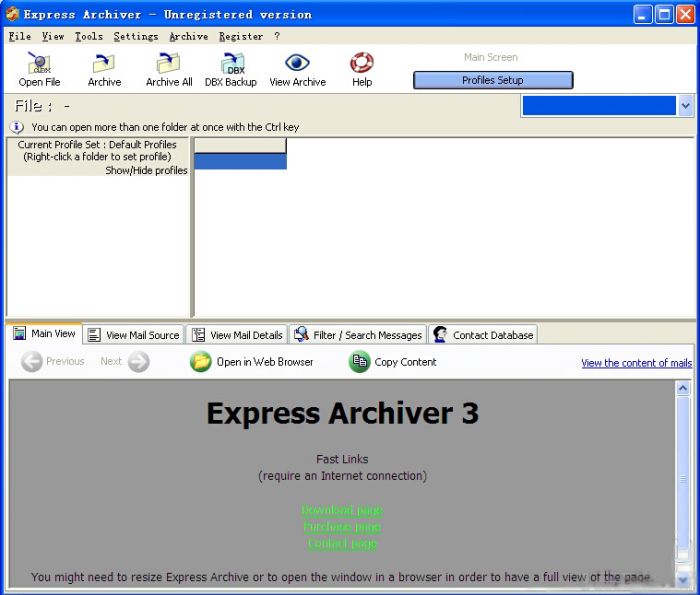Screen dimensions: 700x595
Task: Open View Archive with the eye icon
Action: click(297, 62)
